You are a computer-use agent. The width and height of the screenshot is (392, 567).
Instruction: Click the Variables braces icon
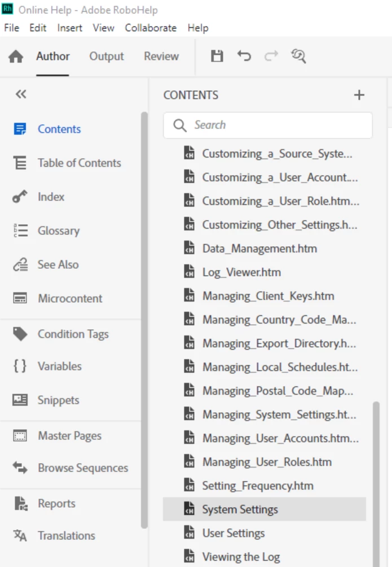coord(20,366)
